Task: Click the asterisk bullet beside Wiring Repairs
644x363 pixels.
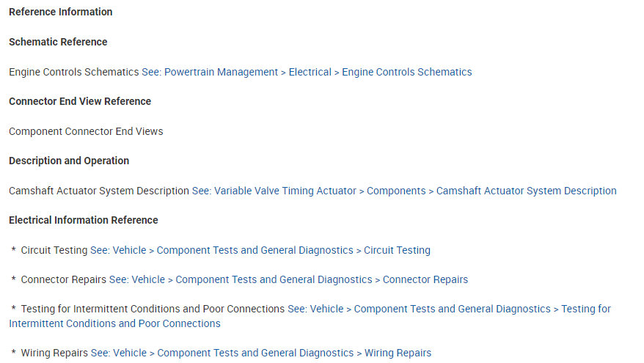Action: pos(13,353)
